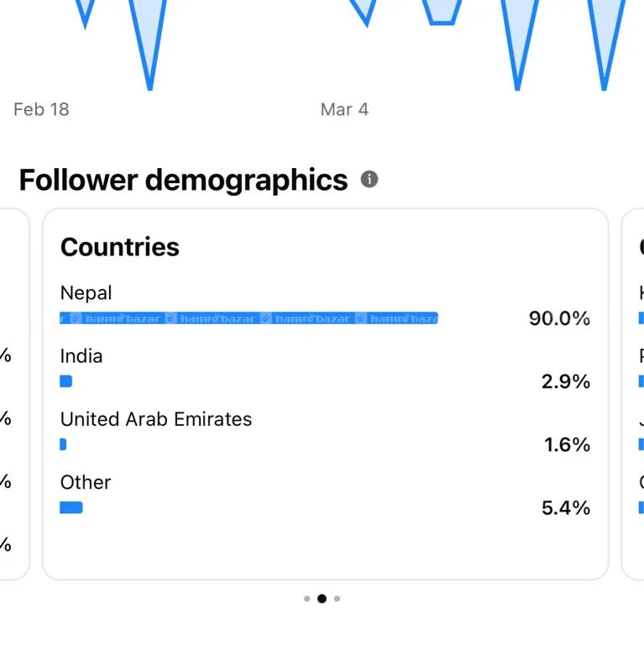Click the info icon beside Follower demographics
Image resolution: width=644 pixels, height=645 pixels.
pyautogui.click(x=369, y=179)
